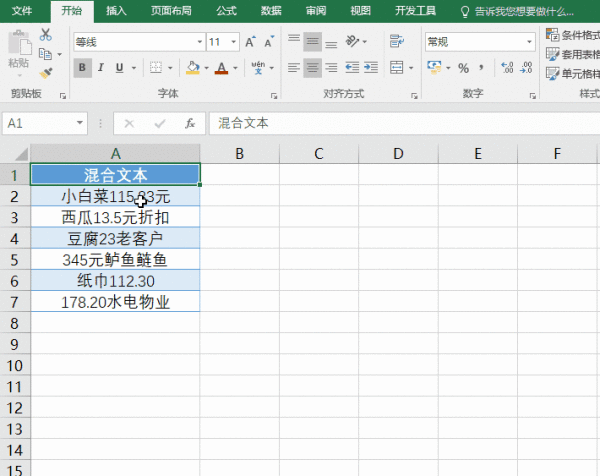Toggle Italic formatting
Viewport: 600px width, 476px height.
pyautogui.click(x=101, y=68)
